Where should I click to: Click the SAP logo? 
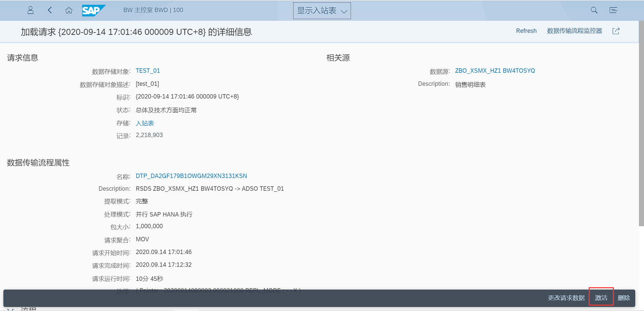(93, 10)
